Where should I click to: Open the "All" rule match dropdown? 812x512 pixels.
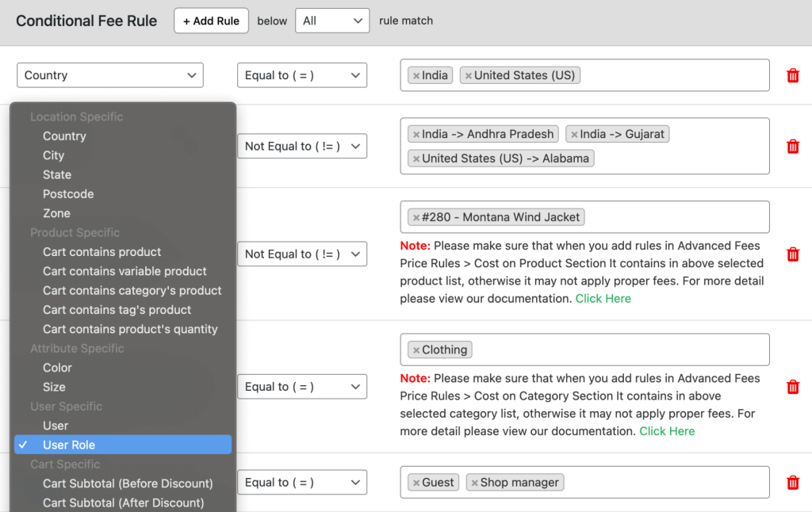[332, 21]
